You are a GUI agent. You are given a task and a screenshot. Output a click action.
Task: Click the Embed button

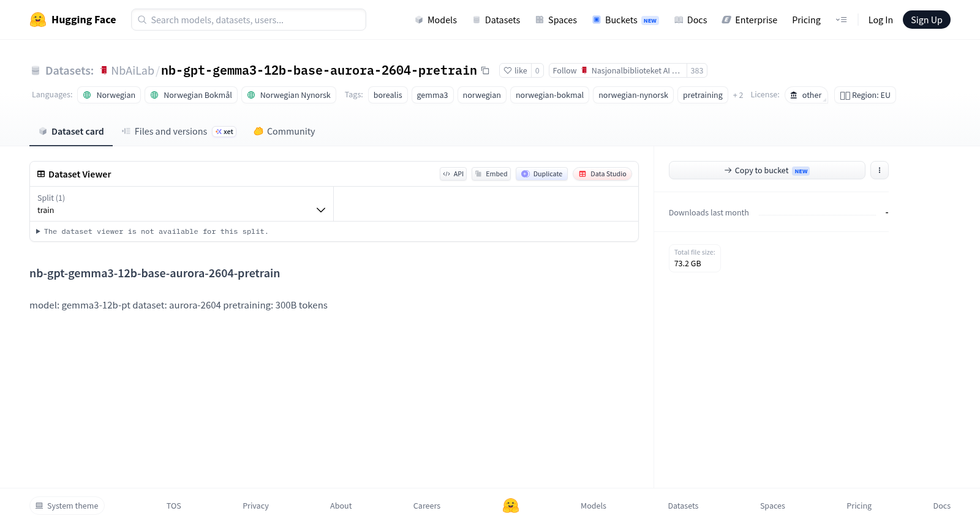pos(491,174)
